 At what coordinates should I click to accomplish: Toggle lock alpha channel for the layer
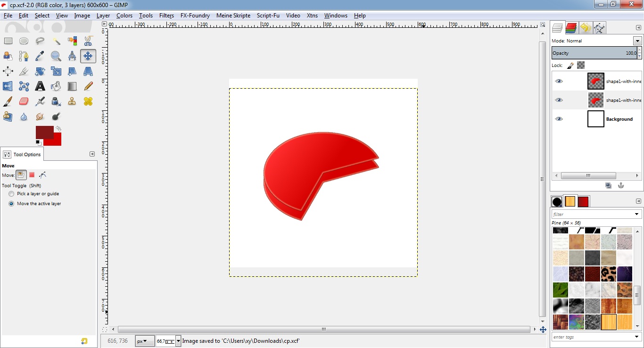pos(580,65)
